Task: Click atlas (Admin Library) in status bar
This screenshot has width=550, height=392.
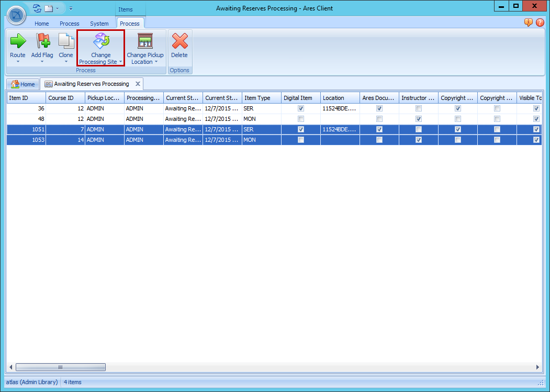Action: [x=31, y=382]
